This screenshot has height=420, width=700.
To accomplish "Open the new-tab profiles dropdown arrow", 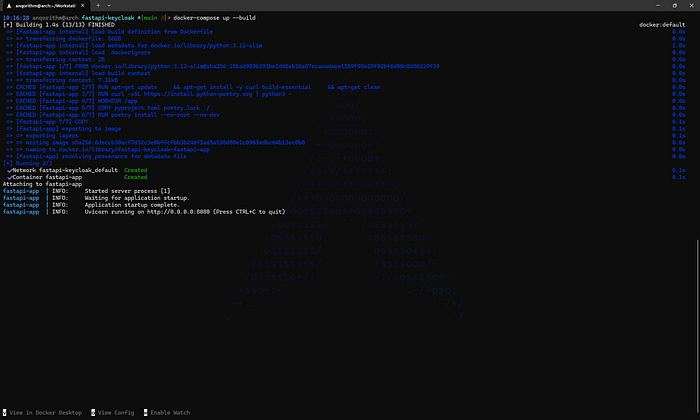I will [x=109, y=6].
